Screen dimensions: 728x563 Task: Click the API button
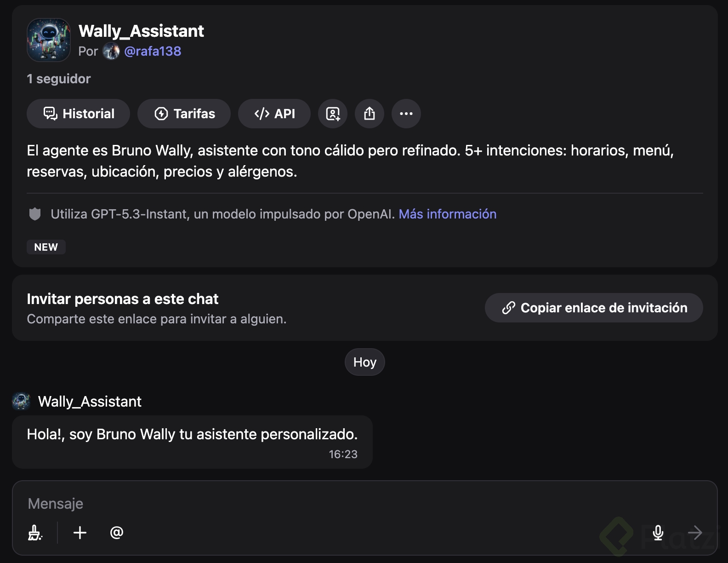point(274,114)
